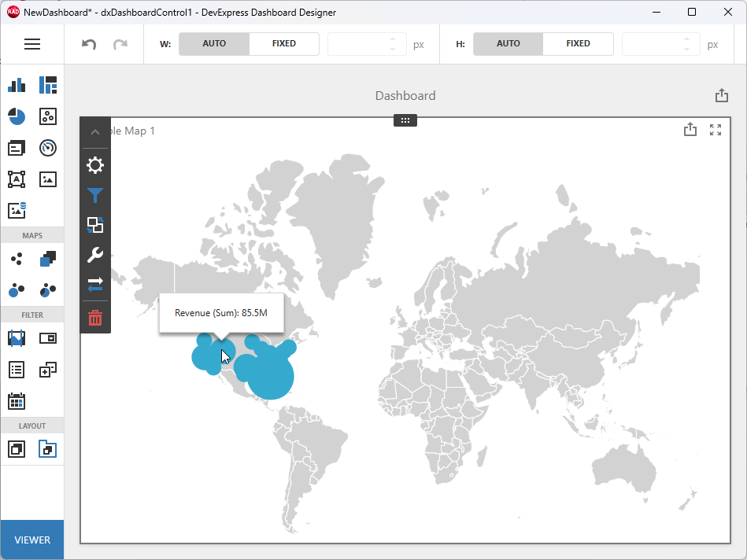Collapse the map item's caption toolbar
Viewport: 747px width, 560px height.
pos(94,131)
